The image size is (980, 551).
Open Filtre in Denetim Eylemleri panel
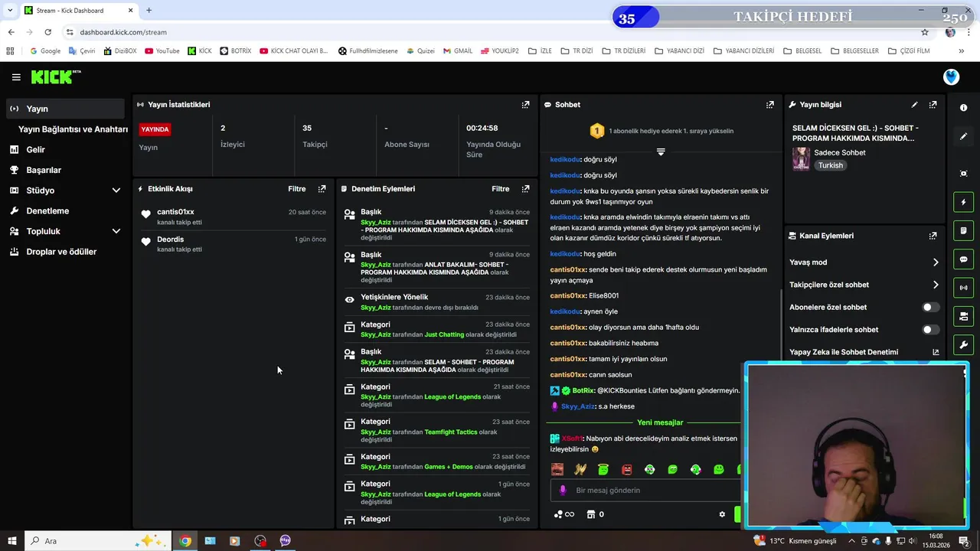point(500,188)
